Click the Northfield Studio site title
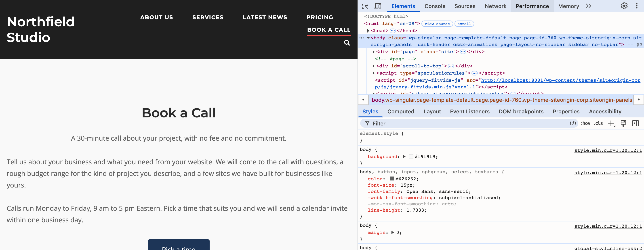Screen dimensions: 644x250 pos(41,29)
